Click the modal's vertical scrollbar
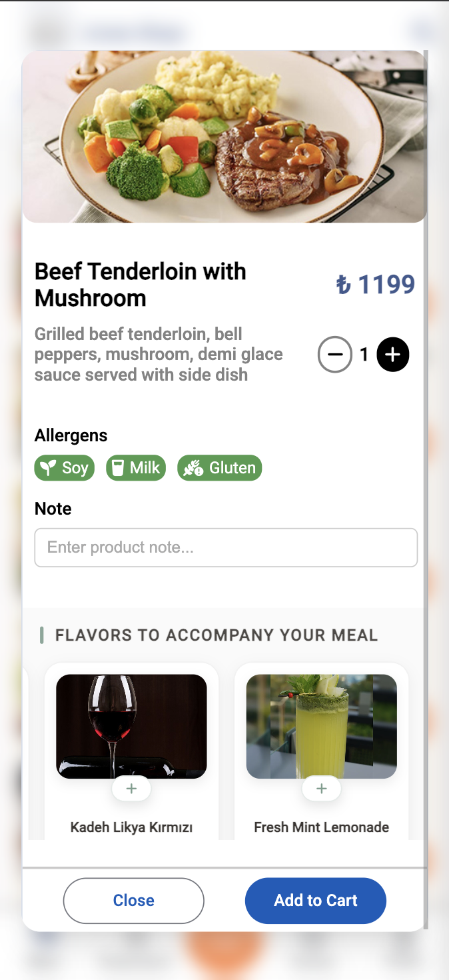Image resolution: width=449 pixels, height=980 pixels. click(426, 467)
